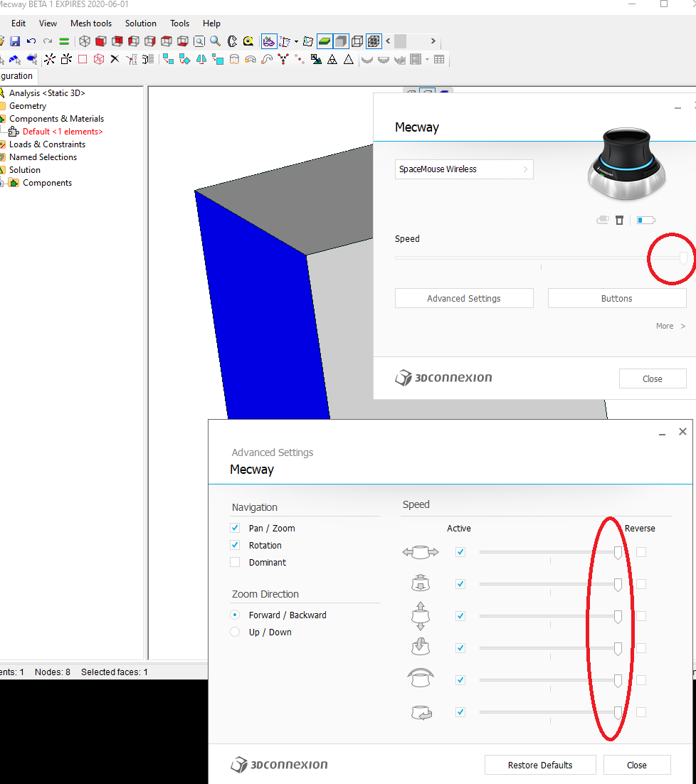The width and height of the screenshot is (696, 784).
Task: Click the grey Redo arrow icon
Action: 48,41
